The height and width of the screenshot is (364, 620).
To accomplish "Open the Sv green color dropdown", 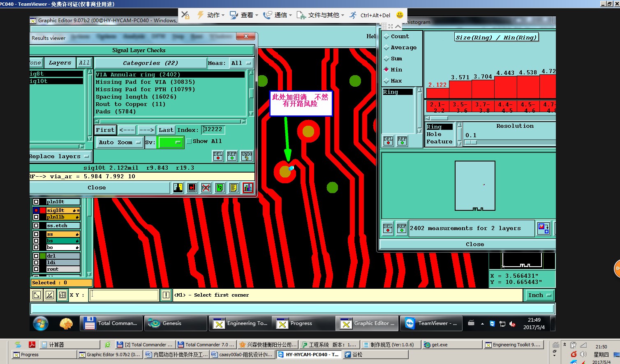I will pyautogui.click(x=171, y=143).
